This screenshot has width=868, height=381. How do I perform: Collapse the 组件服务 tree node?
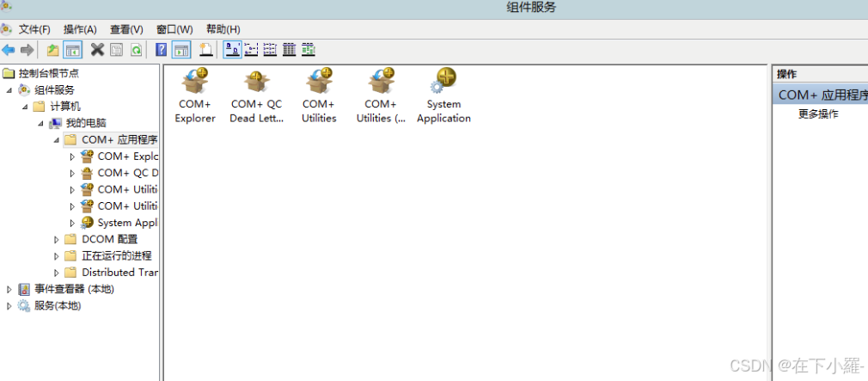(x=9, y=90)
